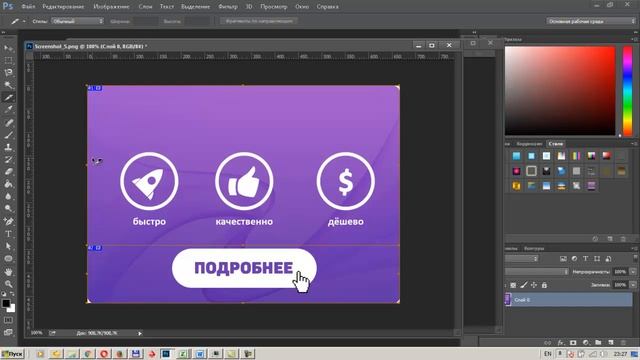This screenshot has width=640, height=360.
Task: Switch to the Стили tab
Action: [556, 144]
